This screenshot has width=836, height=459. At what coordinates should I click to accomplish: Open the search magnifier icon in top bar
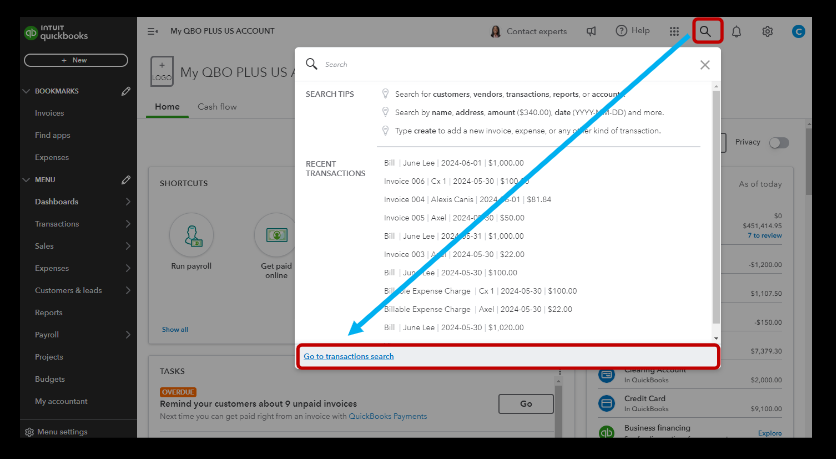click(x=705, y=31)
